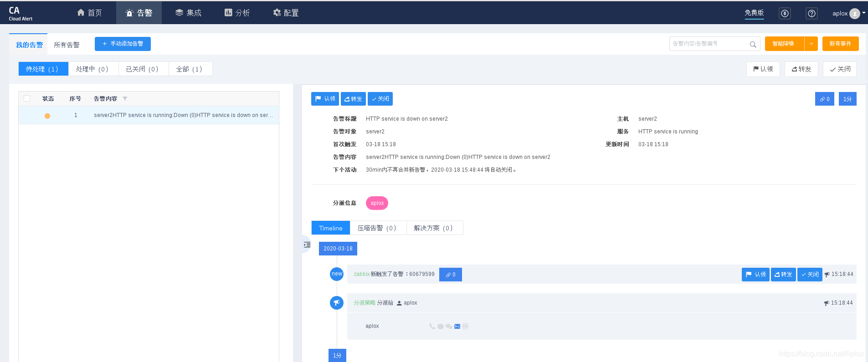Tick the select-all checkbox in table header

27,98
